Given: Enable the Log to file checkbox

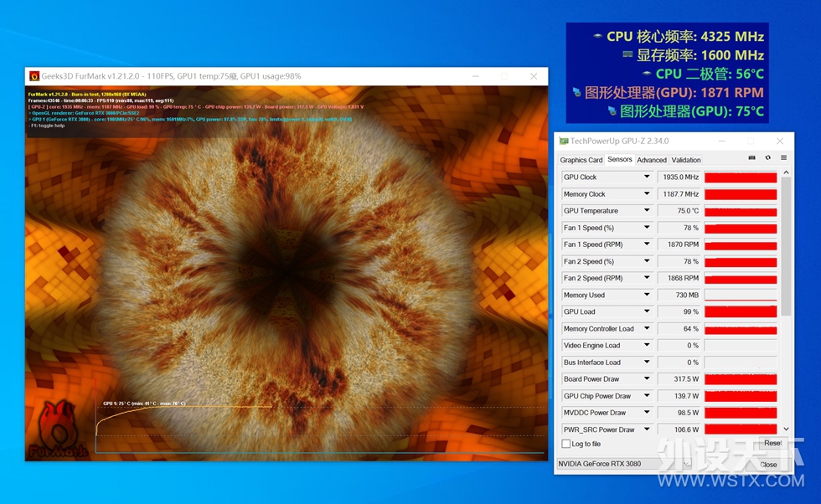Looking at the screenshot, I should tap(566, 444).
